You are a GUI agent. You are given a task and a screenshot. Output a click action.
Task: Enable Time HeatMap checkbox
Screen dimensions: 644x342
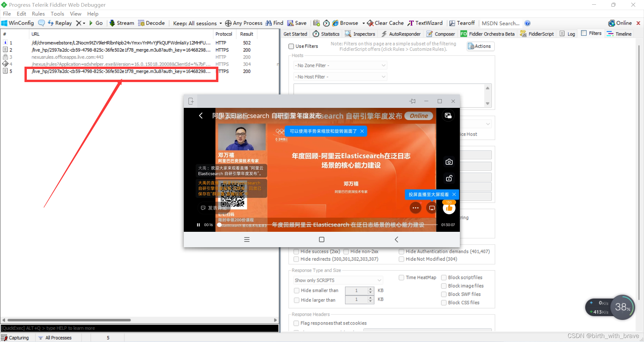pyautogui.click(x=401, y=278)
